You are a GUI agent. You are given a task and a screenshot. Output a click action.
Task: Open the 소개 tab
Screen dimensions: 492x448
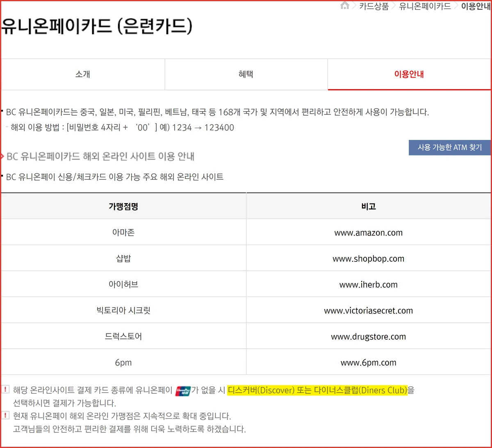(x=83, y=74)
